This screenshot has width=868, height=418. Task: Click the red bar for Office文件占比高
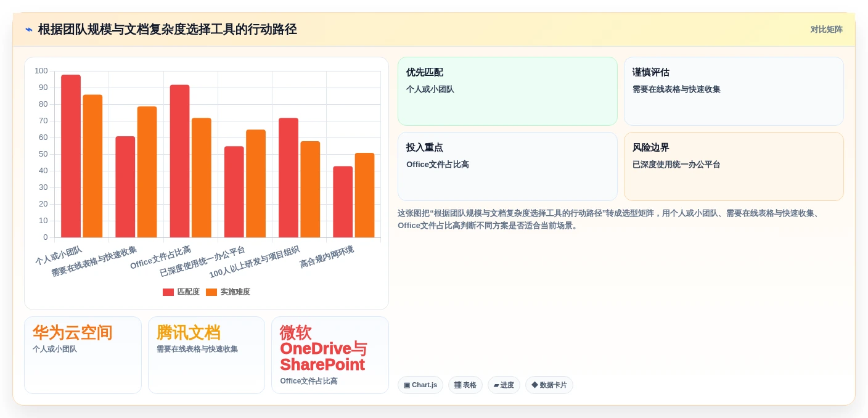tap(179, 161)
